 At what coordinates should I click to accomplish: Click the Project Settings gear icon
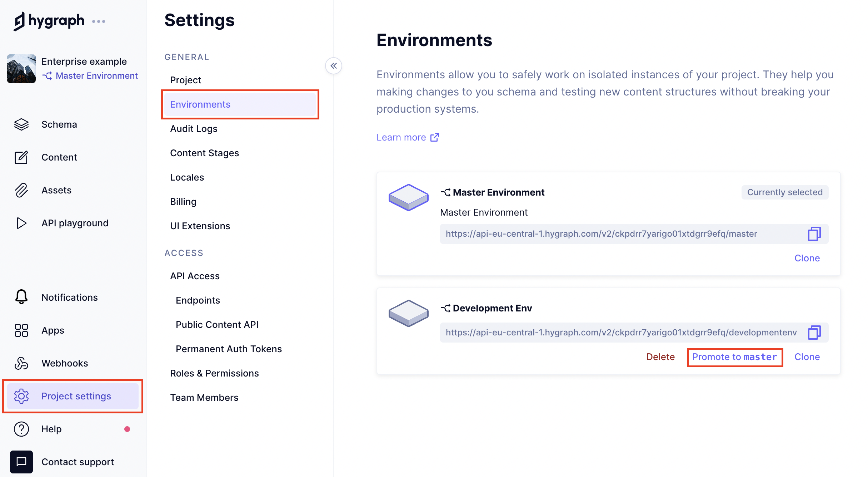point(21,396)
